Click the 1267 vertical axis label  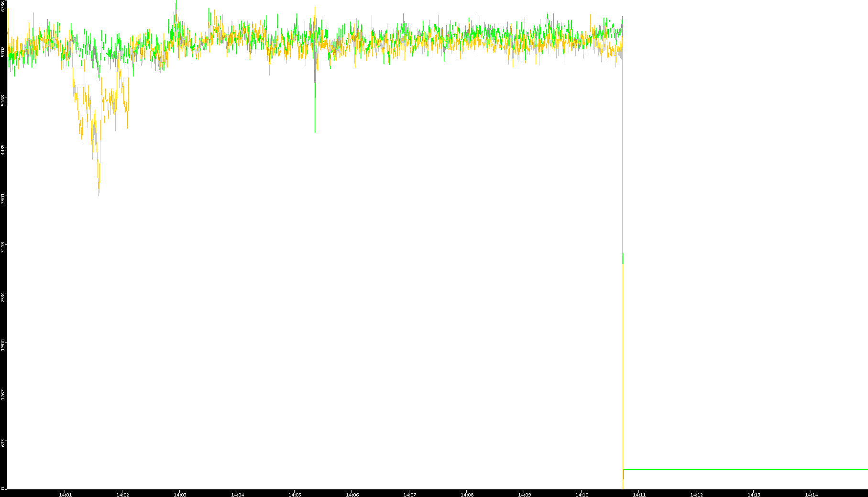[x=3, y=394]
